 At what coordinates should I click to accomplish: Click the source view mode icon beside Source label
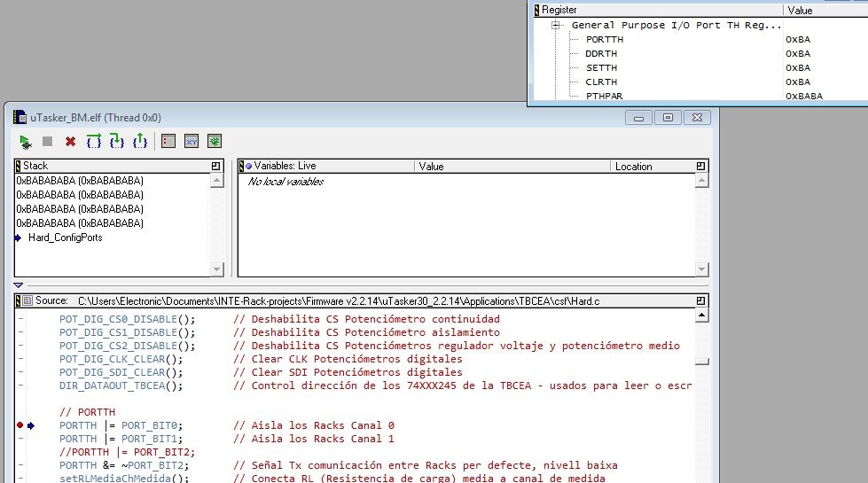coord(27,301)
